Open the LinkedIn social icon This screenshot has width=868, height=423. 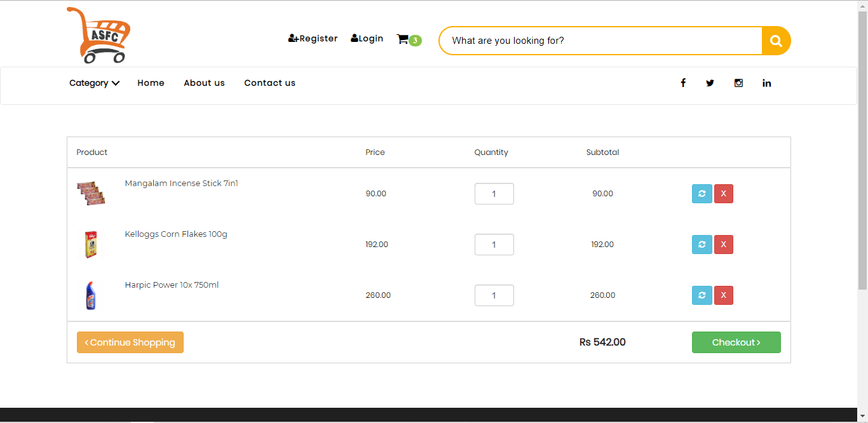coord(766,83)
